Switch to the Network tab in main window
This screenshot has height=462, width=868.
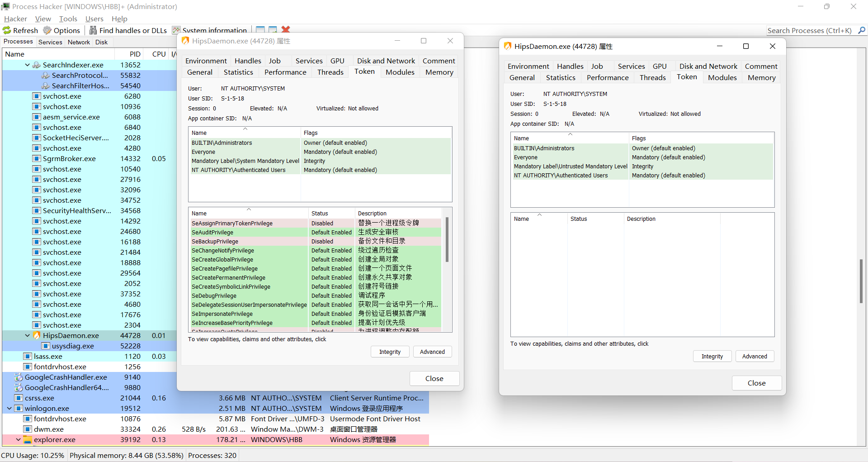(x=79, y=42)
